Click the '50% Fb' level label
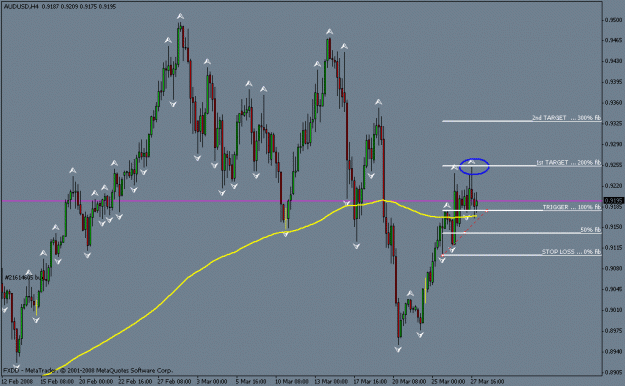The height and width of the screenshot is (386, 625). [591, 230]
